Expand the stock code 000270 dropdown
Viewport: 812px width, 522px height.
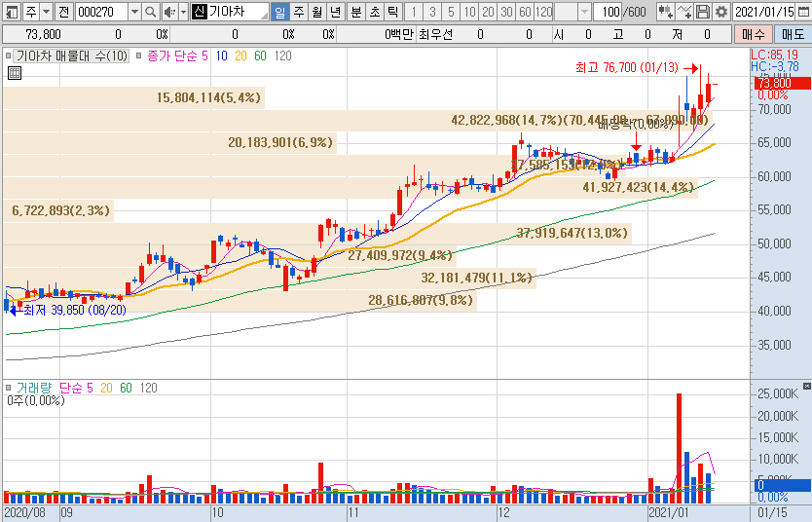[134, 12]
